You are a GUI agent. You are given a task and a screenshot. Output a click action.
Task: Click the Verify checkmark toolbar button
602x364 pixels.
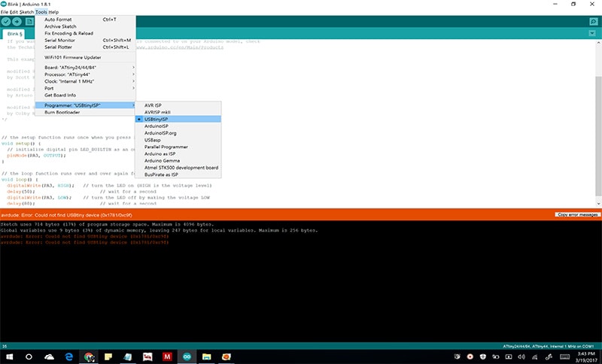coord(6,22)
